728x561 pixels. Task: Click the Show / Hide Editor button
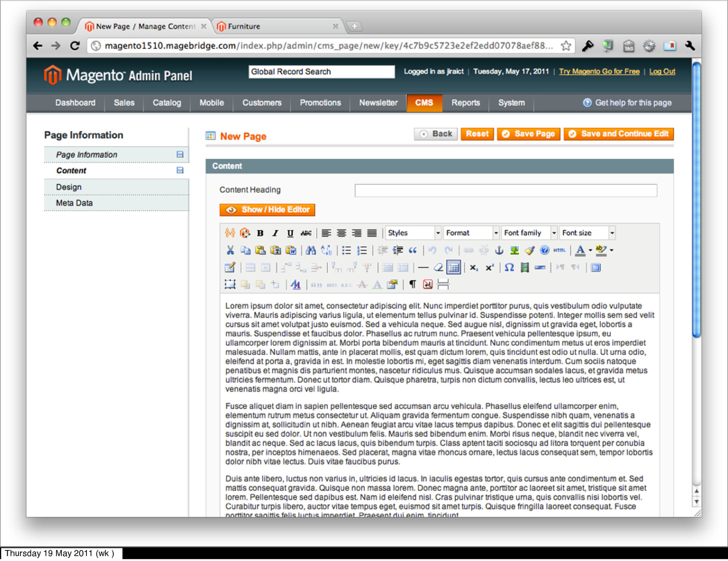coord(268,209)
